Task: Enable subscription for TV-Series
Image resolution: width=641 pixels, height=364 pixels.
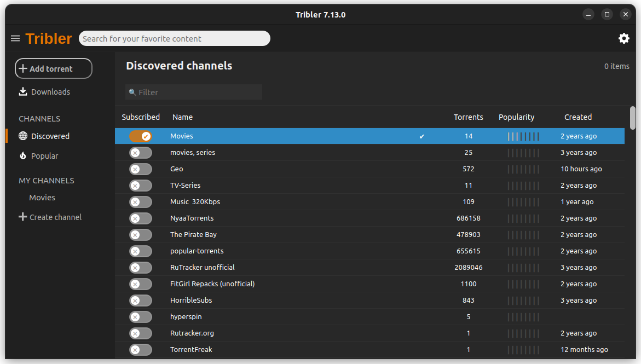Action: (141, 185)
